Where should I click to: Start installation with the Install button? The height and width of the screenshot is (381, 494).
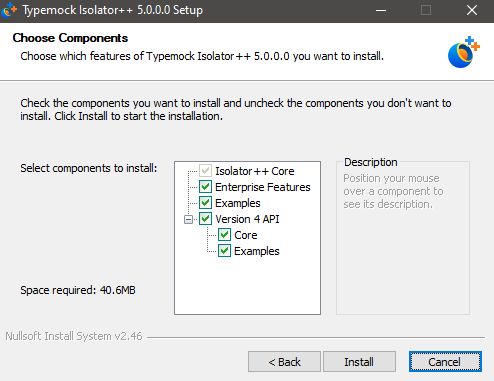tap(359, 361)
